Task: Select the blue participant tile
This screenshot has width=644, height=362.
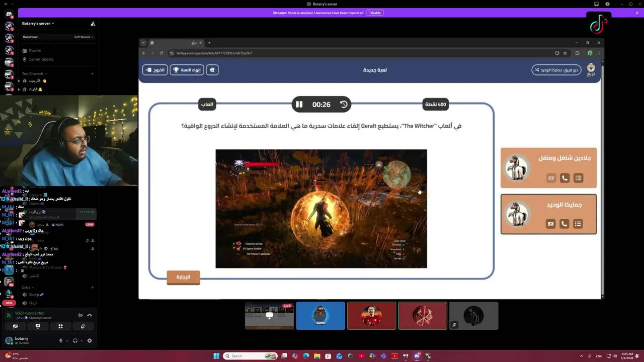Action: [x=320, y=316]
